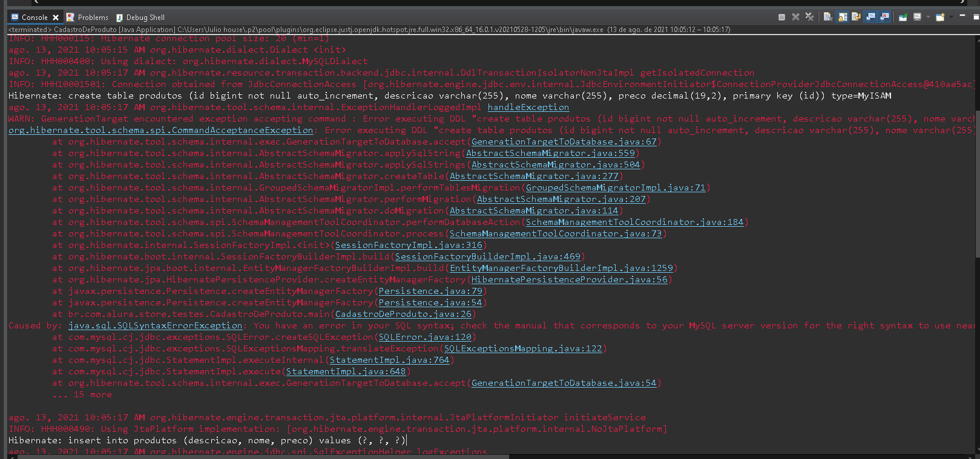
Task: Jump to AbstractSchemaMigrator.java:559
Action: point(550,153)
